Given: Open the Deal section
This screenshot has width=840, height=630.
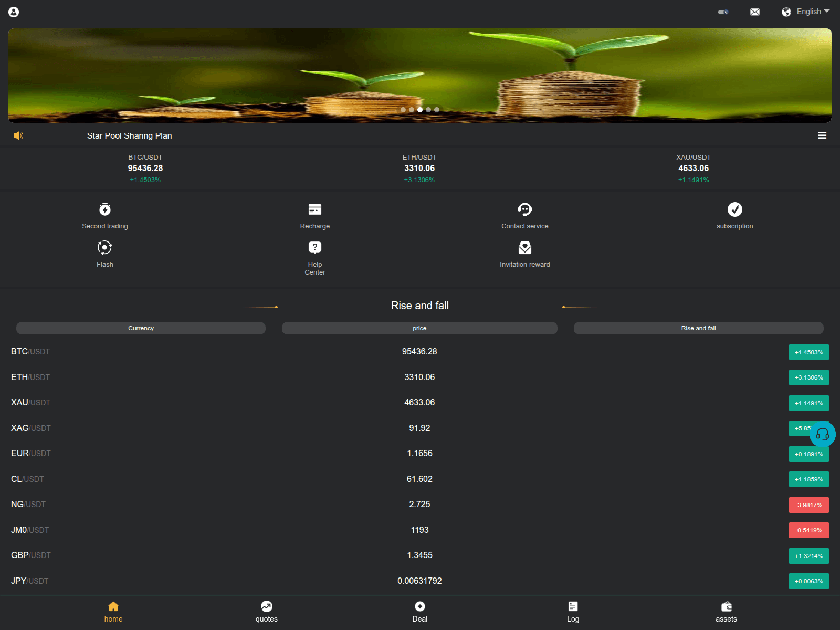Looking at the screenshot, I should (x=419, y=612).
